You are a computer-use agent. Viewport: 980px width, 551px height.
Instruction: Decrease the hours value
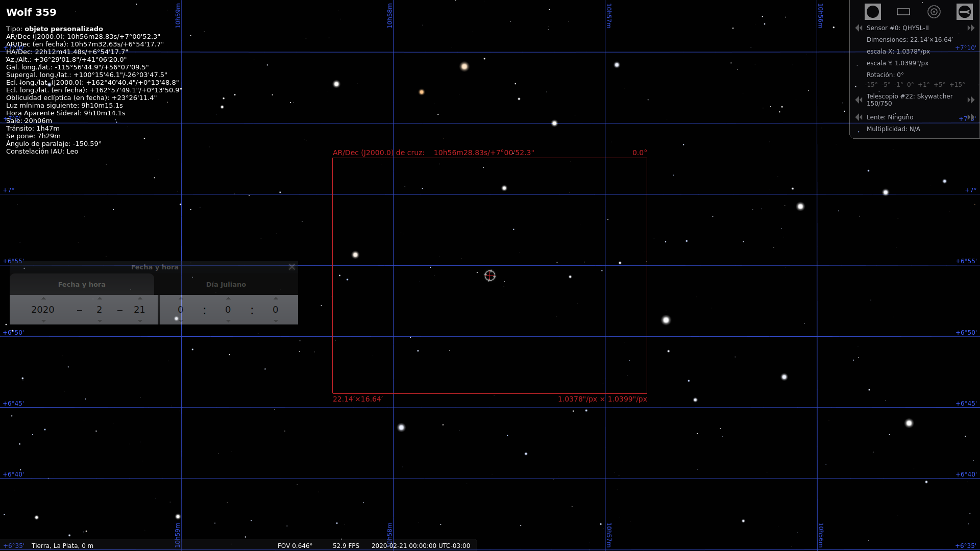180,321
